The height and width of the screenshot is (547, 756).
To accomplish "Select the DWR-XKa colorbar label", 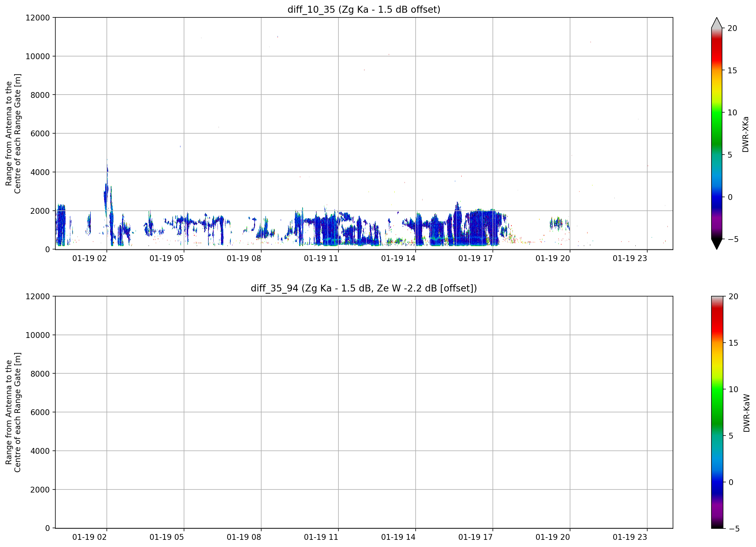I will pos(746,134).
